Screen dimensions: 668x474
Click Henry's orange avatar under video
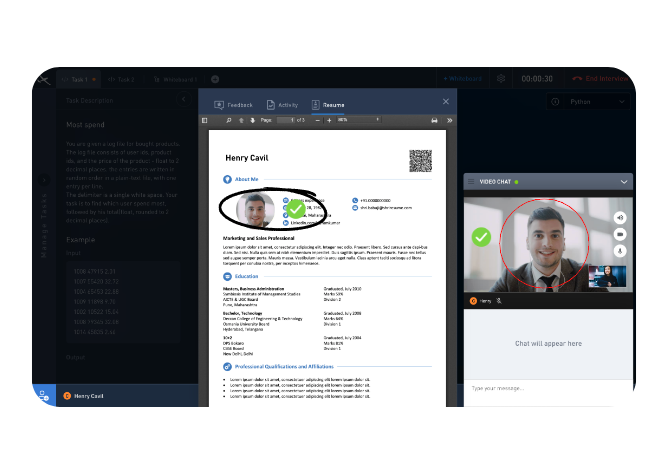(x=473, y=301)
